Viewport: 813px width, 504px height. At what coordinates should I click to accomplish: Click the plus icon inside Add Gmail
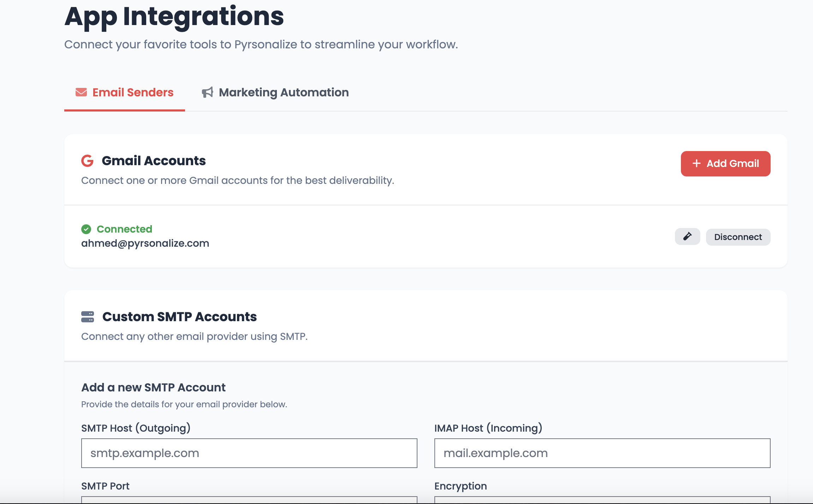pos(696,163)
